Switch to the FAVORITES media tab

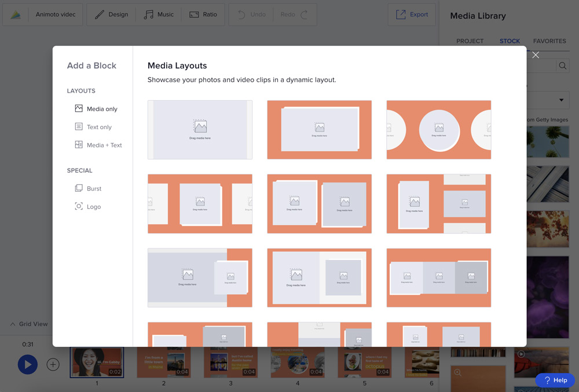tap(549, 41)
